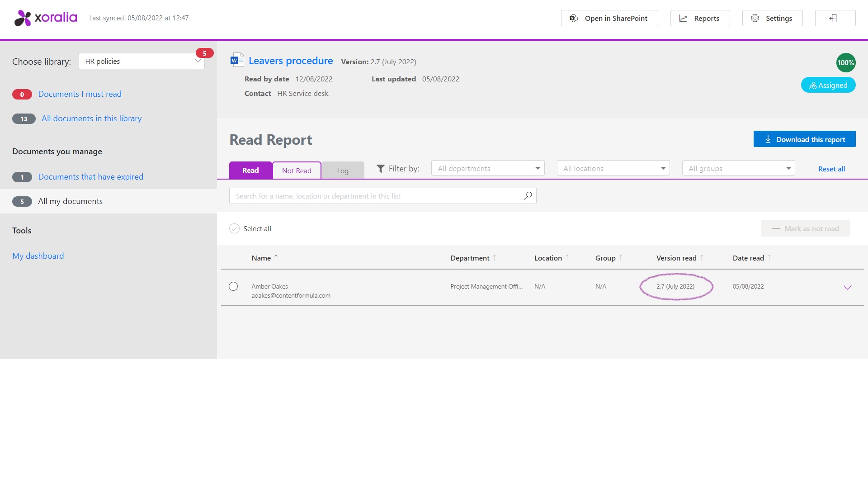
Task: Click the download arrow icon on report button
Action: pyautogui.click(x=768, y=139)
